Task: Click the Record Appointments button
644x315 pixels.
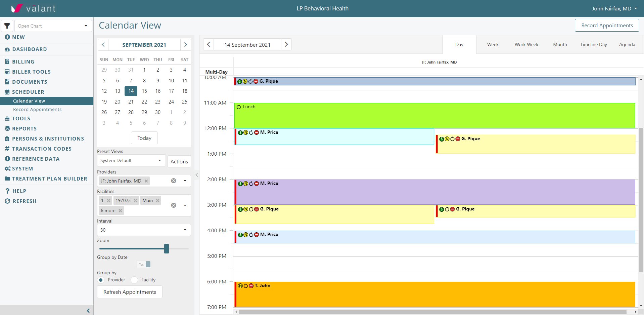Action: (x=607, y=26)
